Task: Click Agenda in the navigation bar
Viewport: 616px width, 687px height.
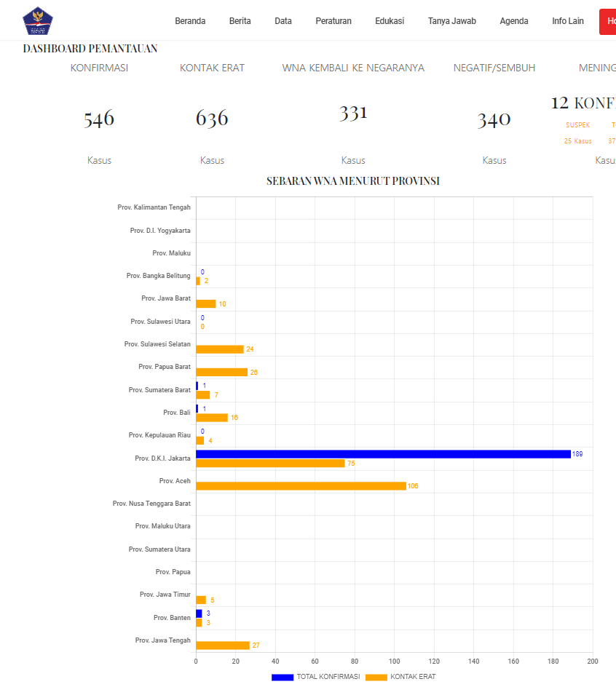Action: [x=514, y=21]
